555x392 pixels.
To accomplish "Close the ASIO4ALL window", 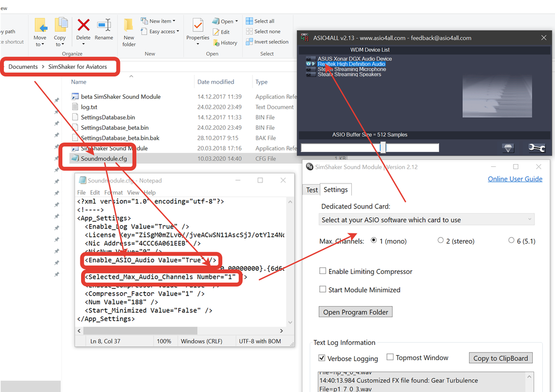I will pos(544,38).
